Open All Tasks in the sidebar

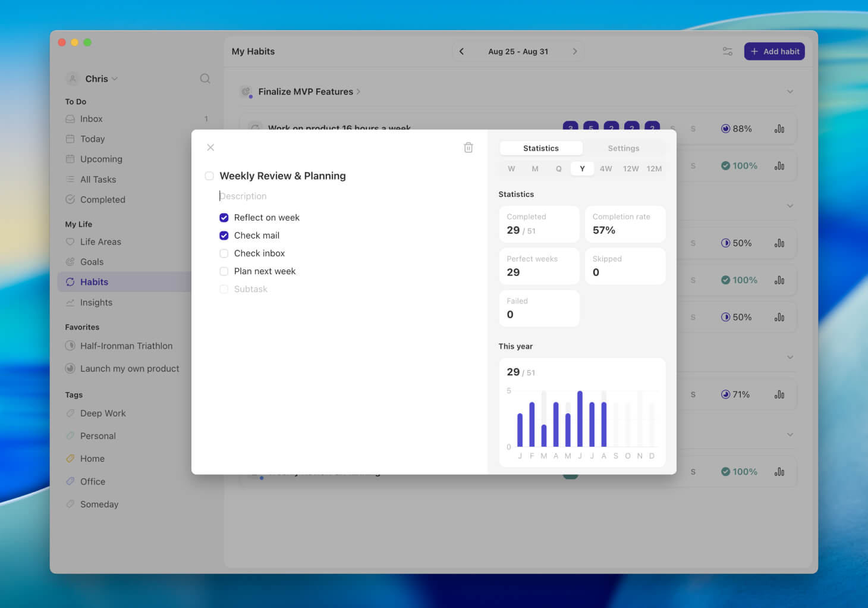(136, 180)
